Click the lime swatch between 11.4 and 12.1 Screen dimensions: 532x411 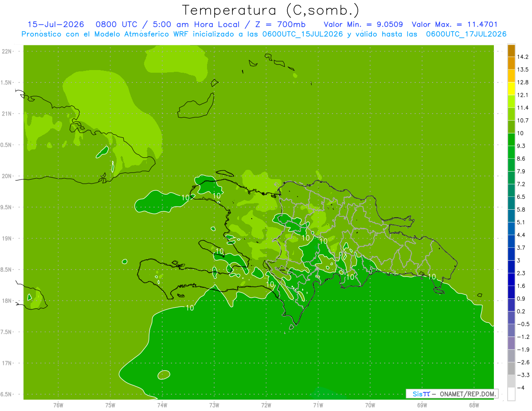click(x=511, y=102)
